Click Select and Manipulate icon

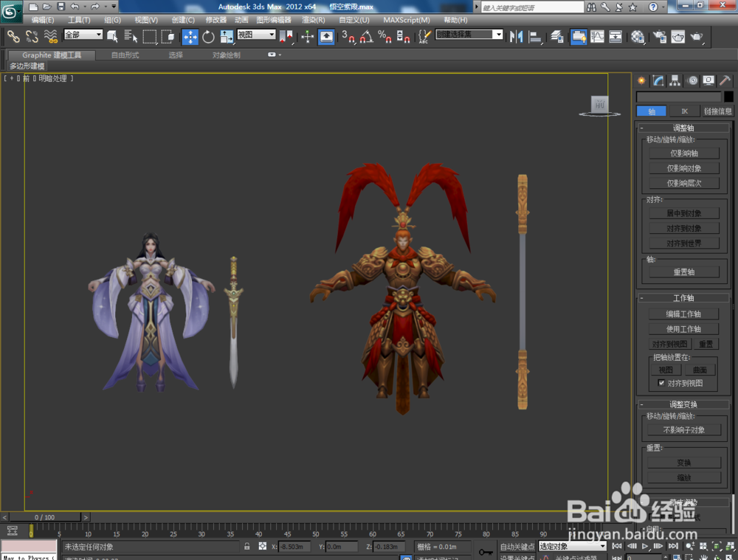coord(307,36)
